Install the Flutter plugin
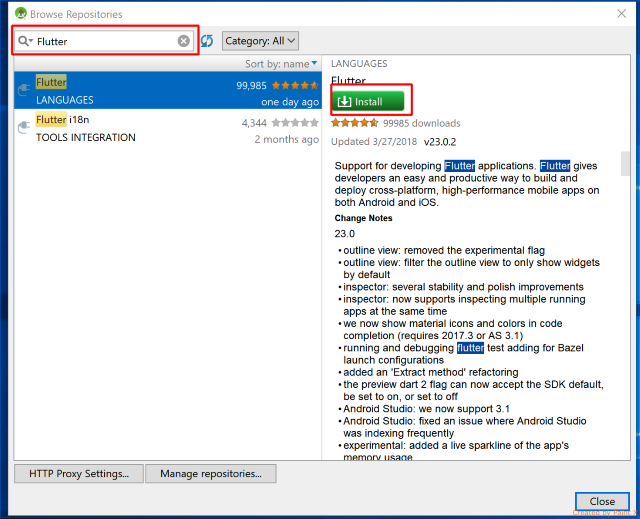640x519 pixels. coord(369,102)
